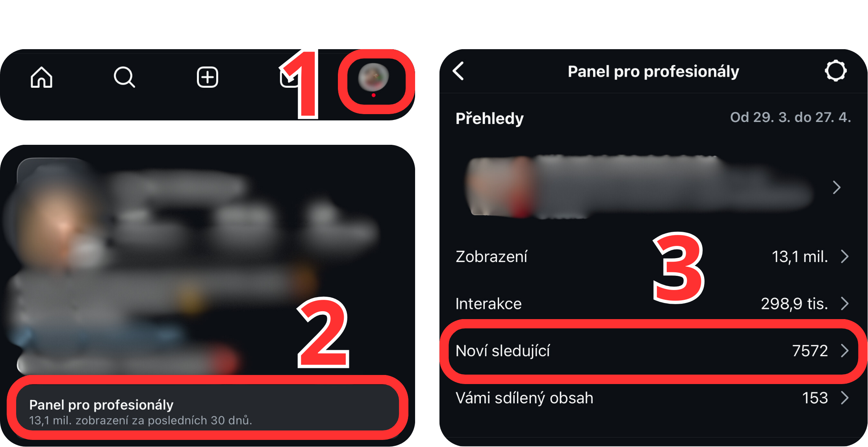Open the profile avatar tab
This screenshot has height=447, width=868.
point(373,77)
